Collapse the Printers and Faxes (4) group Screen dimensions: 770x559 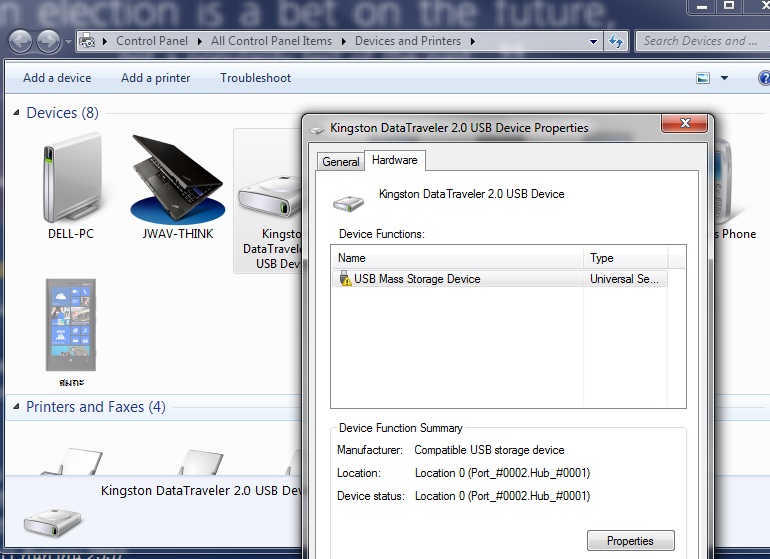(x=16, y=406)
